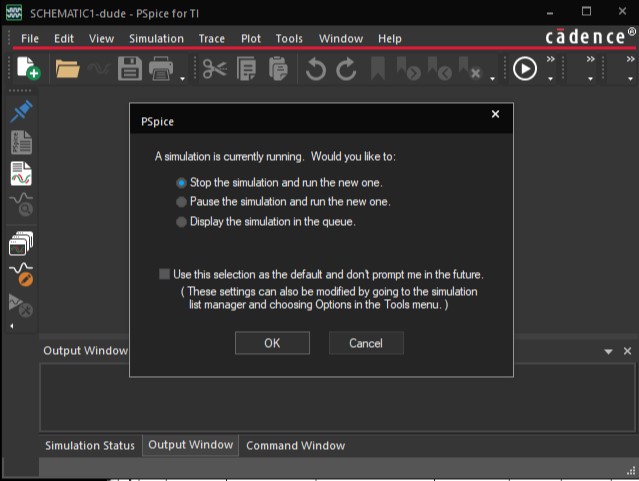The height and width of the screenshot is (481, 639).
Task: Open the stacked plot windows icon
Action: [x=21, y=243]
